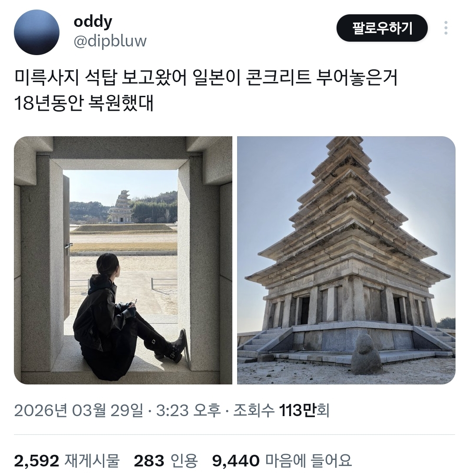Tap the 인용 label text

185,460
